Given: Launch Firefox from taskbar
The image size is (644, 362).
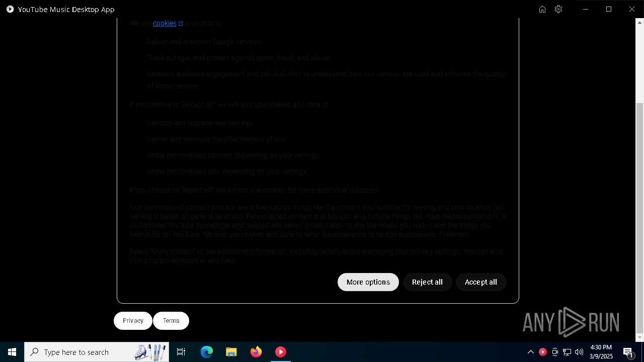Looking at the screenshot, I should click(256, 352).
